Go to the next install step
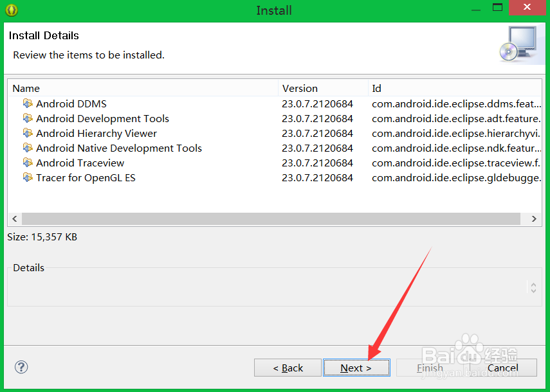Viewport: 550px width, 392px height. [x=356, y=368]
